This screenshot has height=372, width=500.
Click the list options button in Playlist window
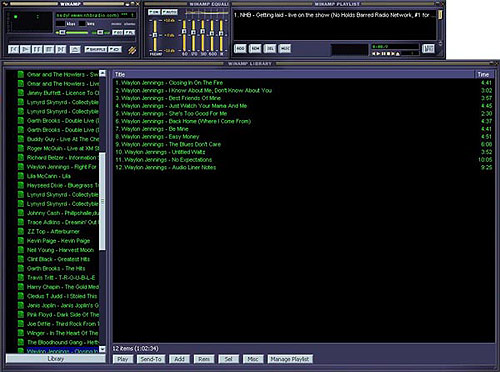[x=428, y=49]
